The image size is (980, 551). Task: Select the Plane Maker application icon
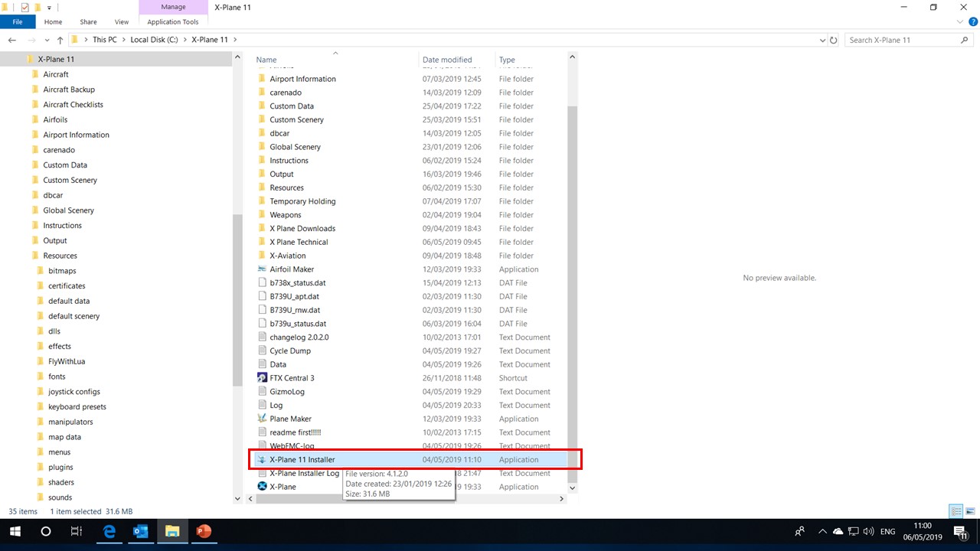[x=262, y=419]
